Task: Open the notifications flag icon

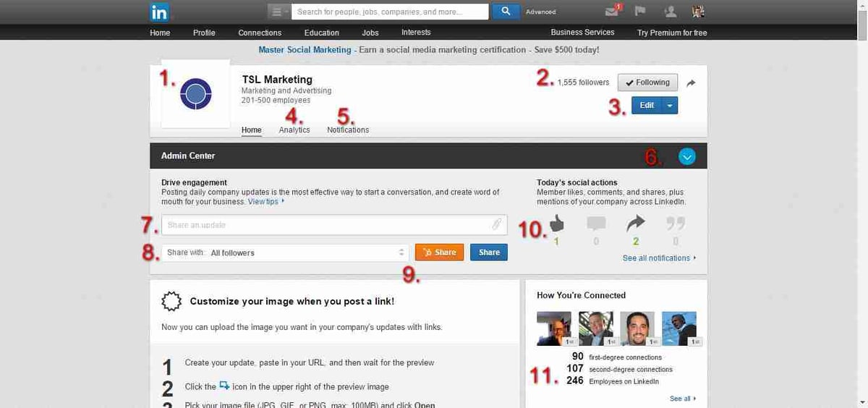Action: pyautogui.click(x=640, y=12)
